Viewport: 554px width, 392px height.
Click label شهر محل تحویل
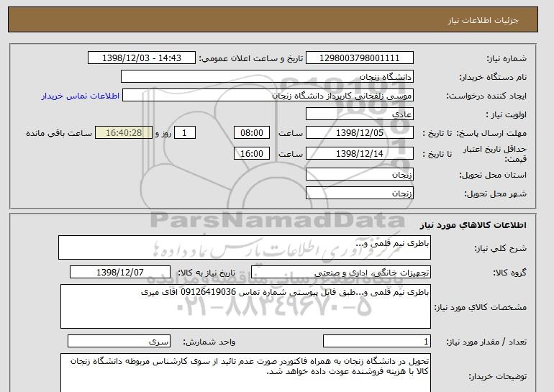[x=495, y=193]
